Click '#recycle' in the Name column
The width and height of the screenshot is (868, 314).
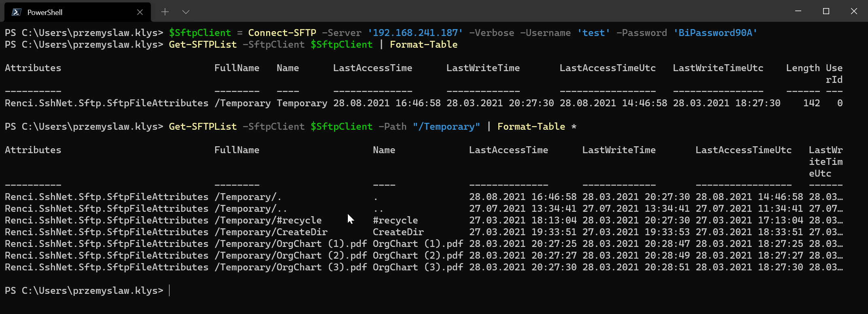(x=395, y=220)
